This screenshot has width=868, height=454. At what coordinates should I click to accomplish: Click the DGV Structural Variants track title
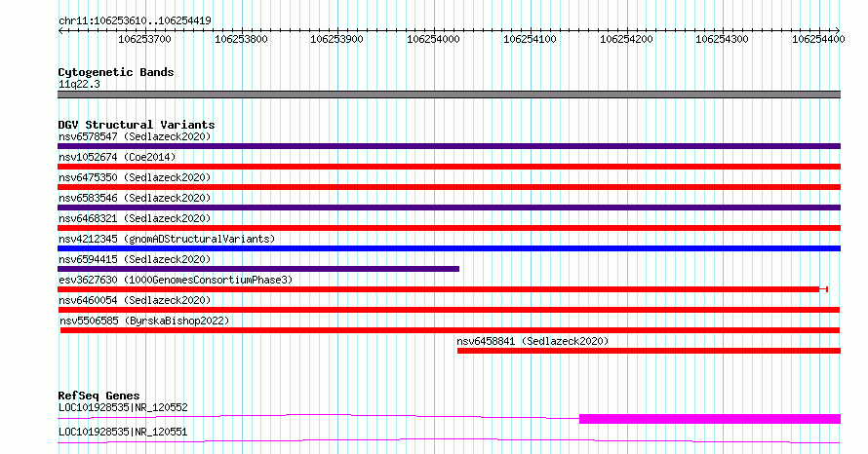coord(137,125)
